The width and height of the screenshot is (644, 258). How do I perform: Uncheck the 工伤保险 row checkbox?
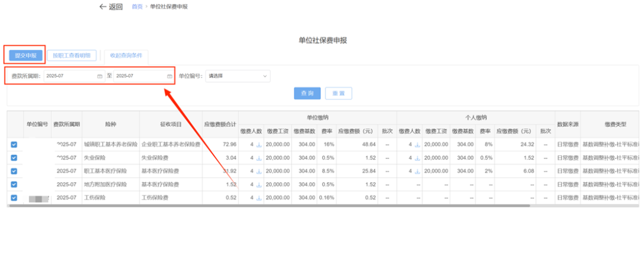(x=14, y=198)
